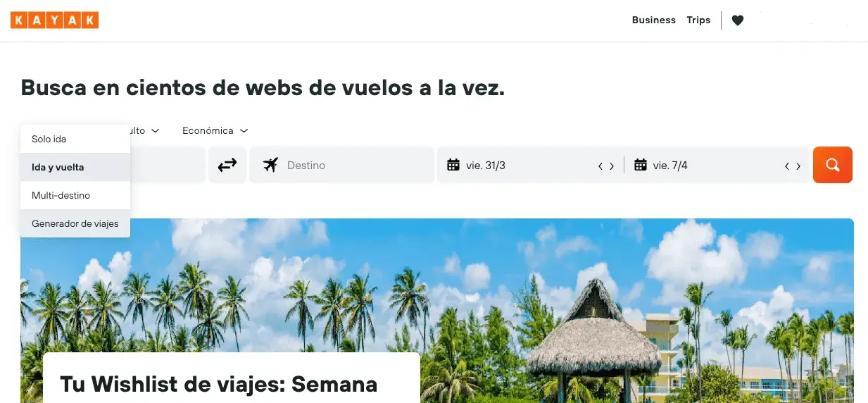Open the heart wishlist icon

737,20
